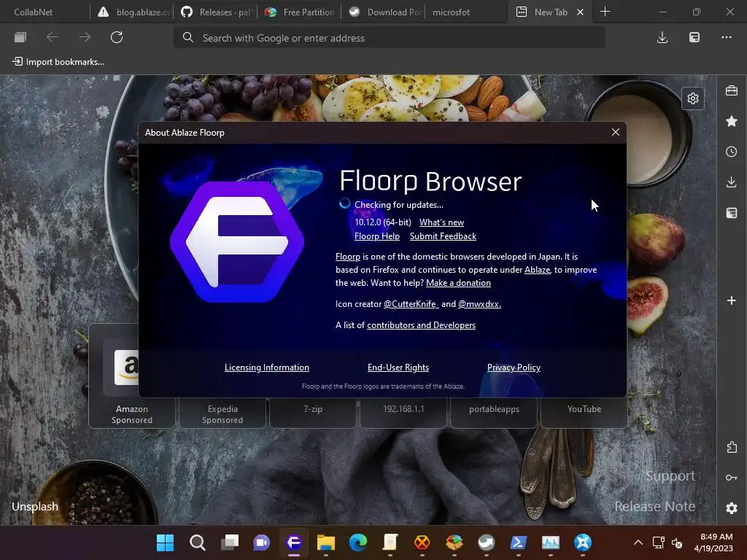
Task: Open Licensing Information link
Action: coord(267,367)
